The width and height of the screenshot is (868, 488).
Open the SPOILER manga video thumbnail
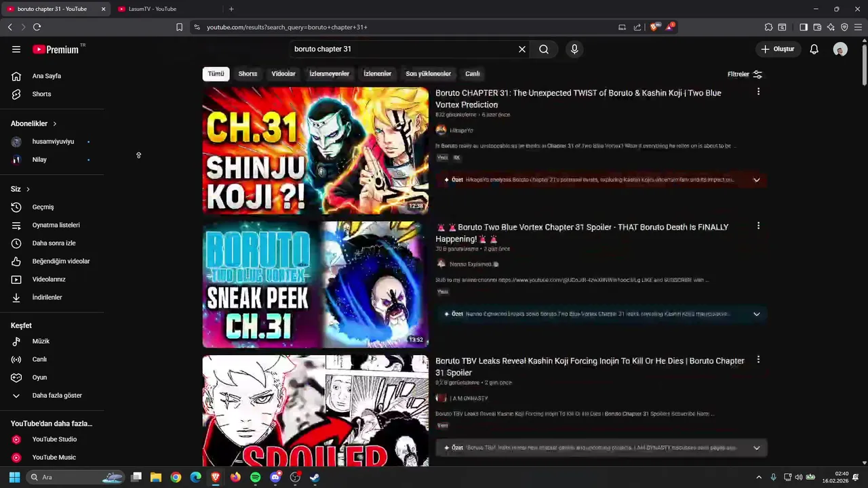pos(315,411)
